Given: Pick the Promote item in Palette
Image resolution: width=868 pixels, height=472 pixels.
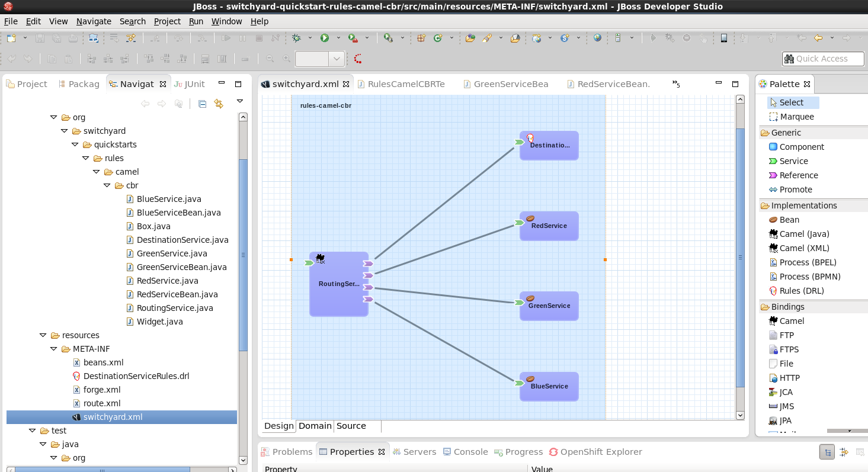Looking at the screenshot, I should [x=790, y=190].
